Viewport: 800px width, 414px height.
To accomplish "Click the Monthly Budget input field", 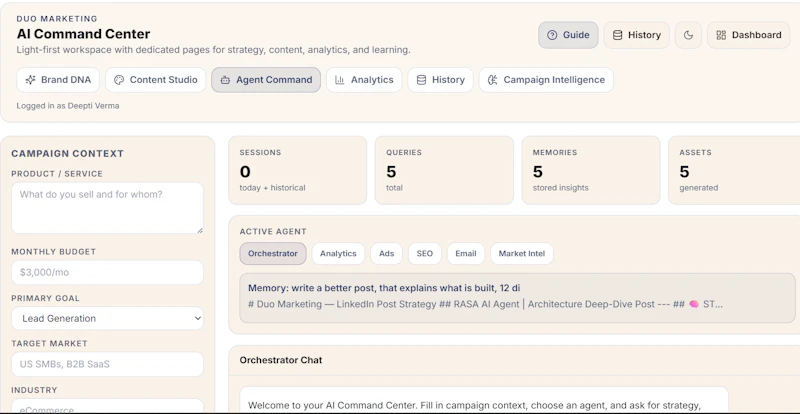I will tap(107, 273).
